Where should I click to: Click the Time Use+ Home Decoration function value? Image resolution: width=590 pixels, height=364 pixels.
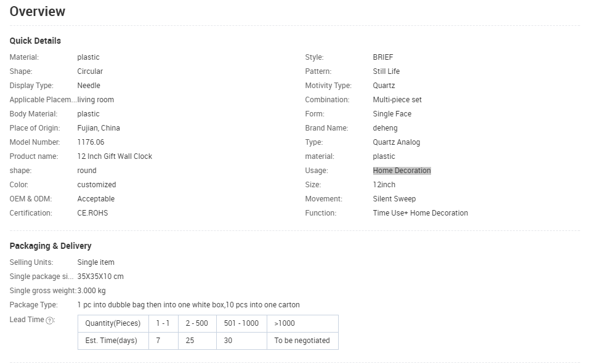(x=420, y=213)
